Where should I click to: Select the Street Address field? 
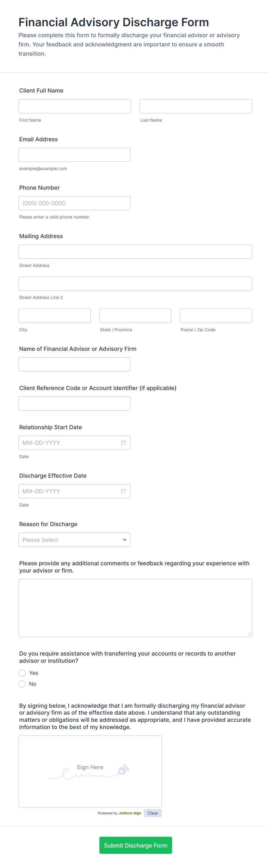pos(135,251)
